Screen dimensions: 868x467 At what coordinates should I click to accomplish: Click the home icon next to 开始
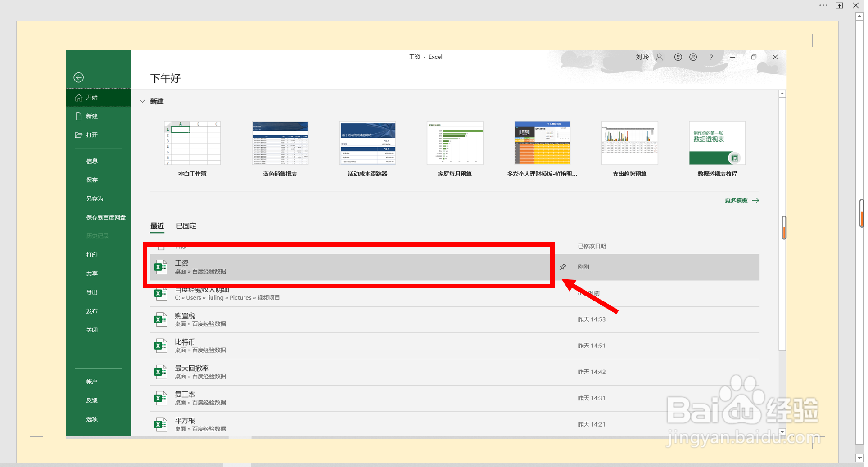pos(79,98)
